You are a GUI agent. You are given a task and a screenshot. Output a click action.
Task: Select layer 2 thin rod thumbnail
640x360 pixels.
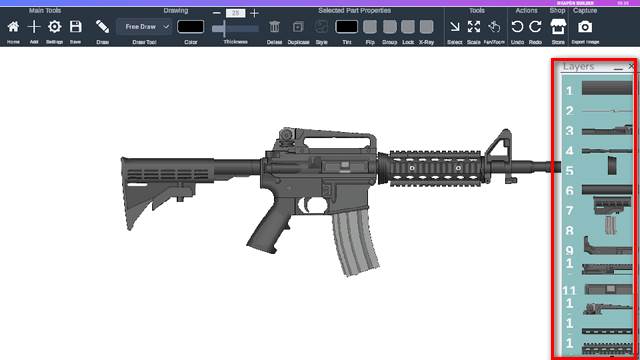click(607, 111)
